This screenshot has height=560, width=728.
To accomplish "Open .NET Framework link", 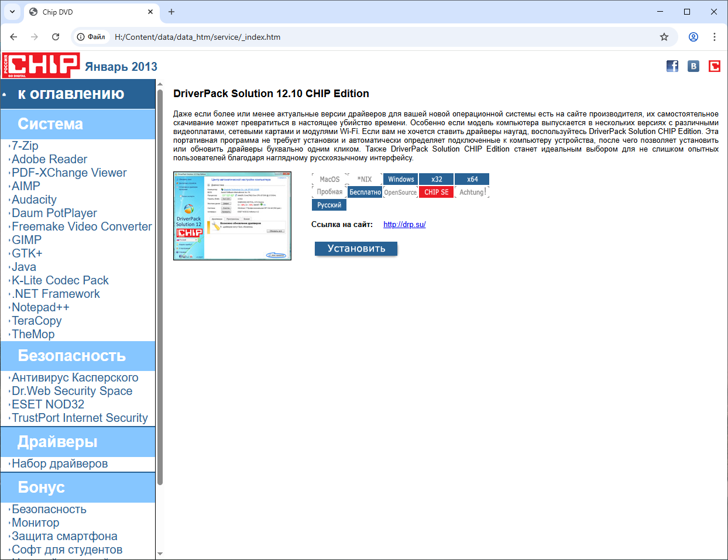I will [x=56, y=294].
